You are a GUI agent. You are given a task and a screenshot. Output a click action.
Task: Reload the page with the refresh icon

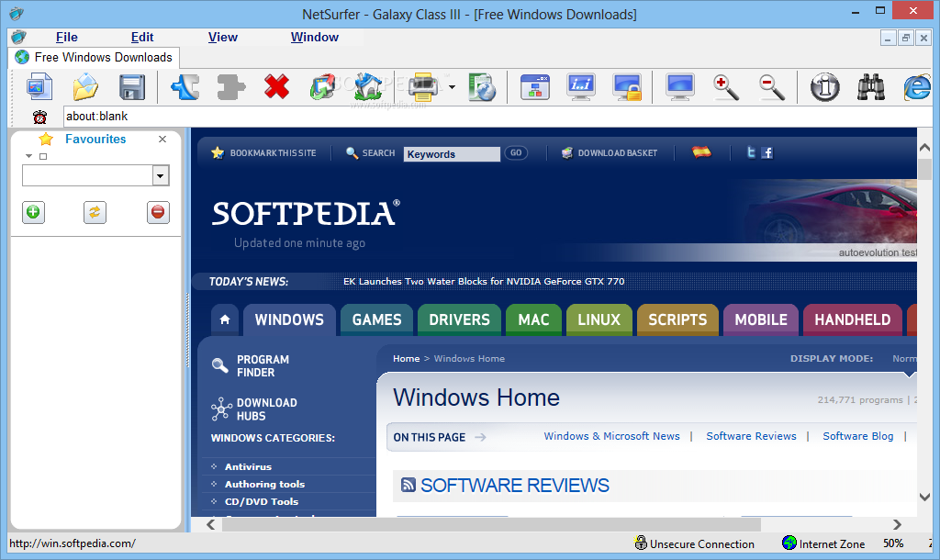(322, 87)
